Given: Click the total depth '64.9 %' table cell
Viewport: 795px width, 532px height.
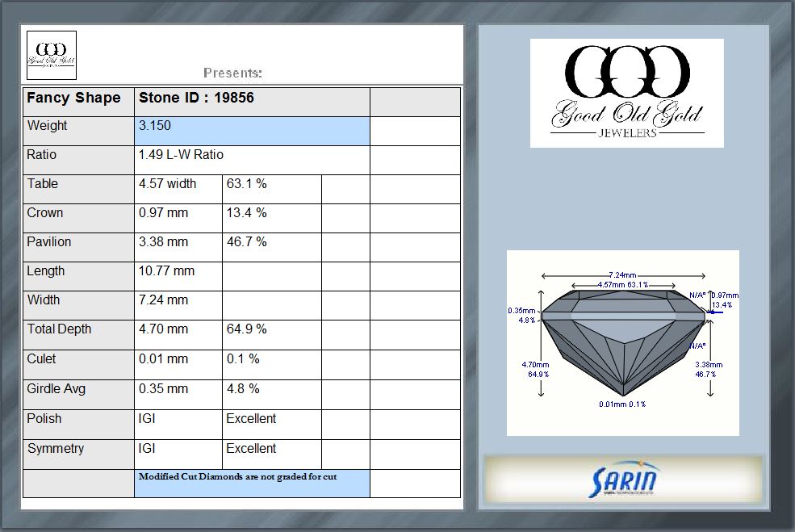Looking at the screenshot, I should [272, 335].
